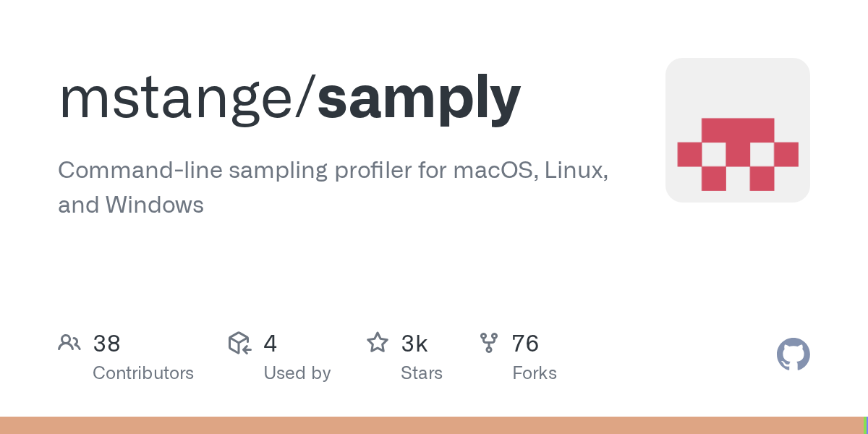The width and height of the screenshot is (868, 434).
Task: Click the Used by package icon
Action: pyautogui.click(x=239, y=343)
